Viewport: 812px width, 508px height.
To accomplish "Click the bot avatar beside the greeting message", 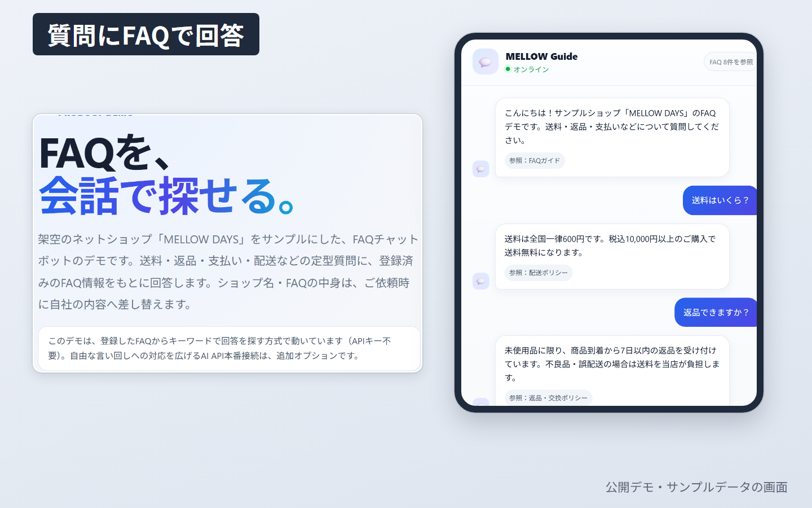I will point(480,169).
